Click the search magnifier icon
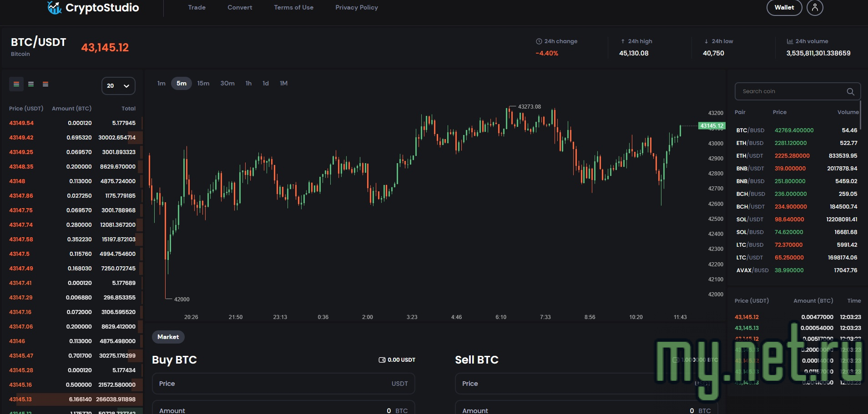Image resolution: width=868 pixels, height=414 pixels. point(850,92)
